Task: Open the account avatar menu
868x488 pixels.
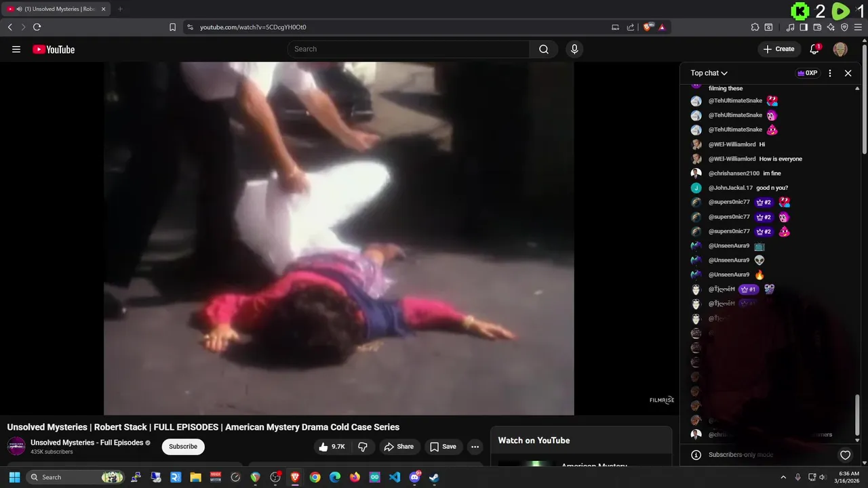Action: 840,49
